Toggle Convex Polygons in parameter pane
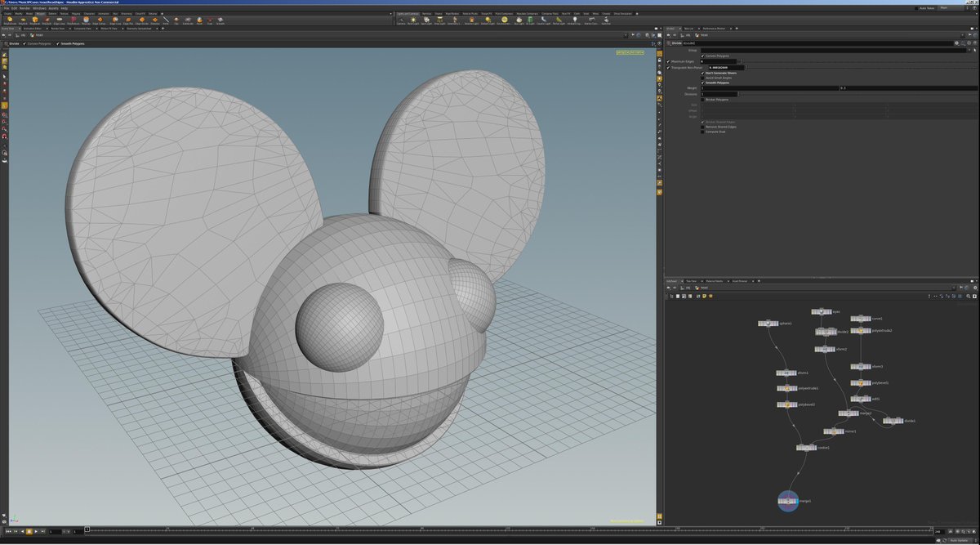 702,56
